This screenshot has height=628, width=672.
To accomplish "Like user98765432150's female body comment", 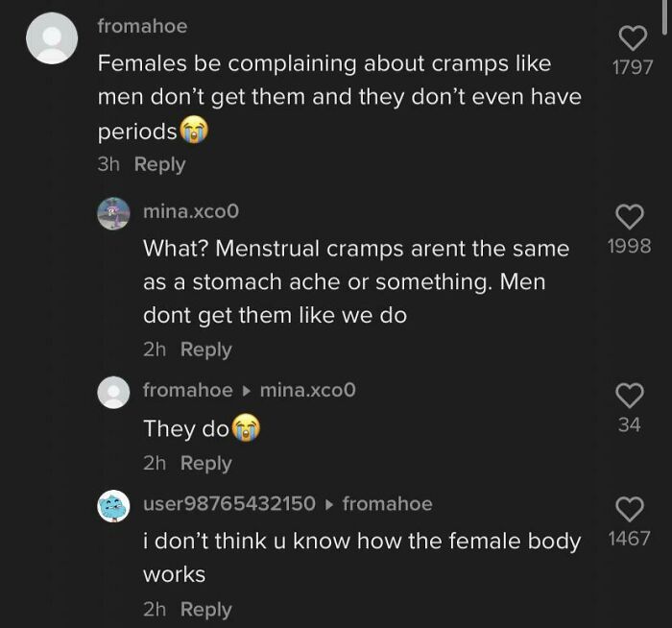I will tap(629, 509).
